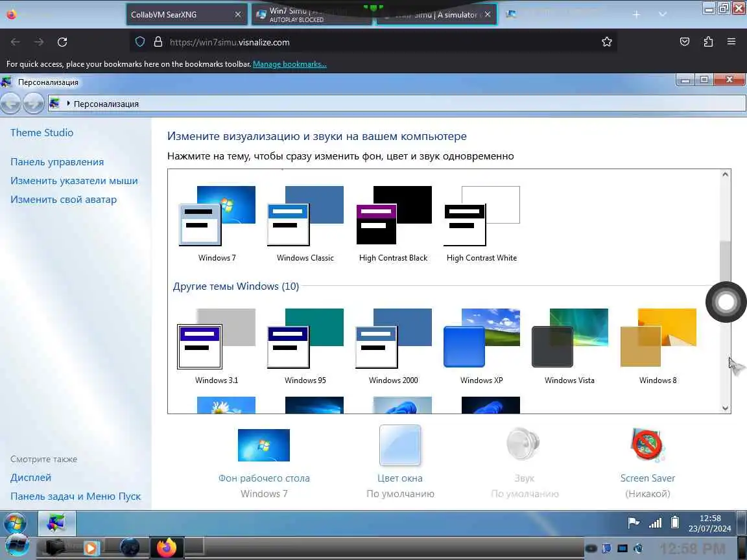Click the Manage bookmarks link

coord(290,64)
